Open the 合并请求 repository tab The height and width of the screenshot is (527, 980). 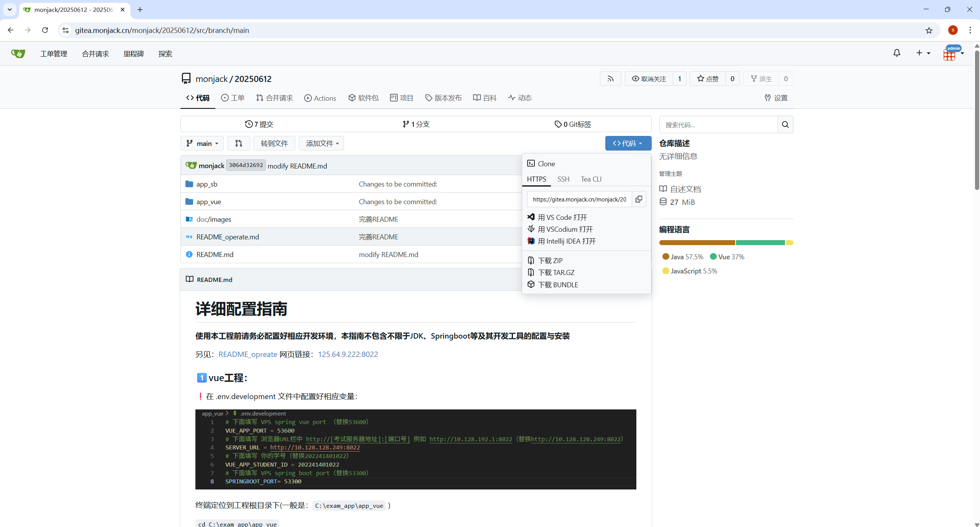click(x=274, y=98)
